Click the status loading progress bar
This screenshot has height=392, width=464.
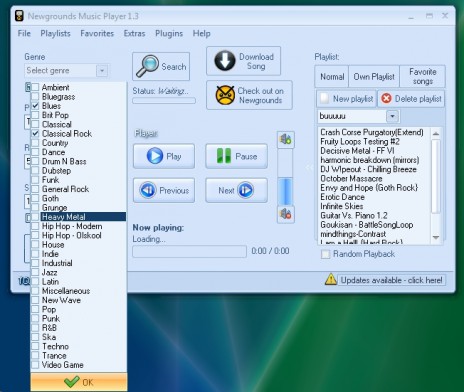tap(164, 101)
